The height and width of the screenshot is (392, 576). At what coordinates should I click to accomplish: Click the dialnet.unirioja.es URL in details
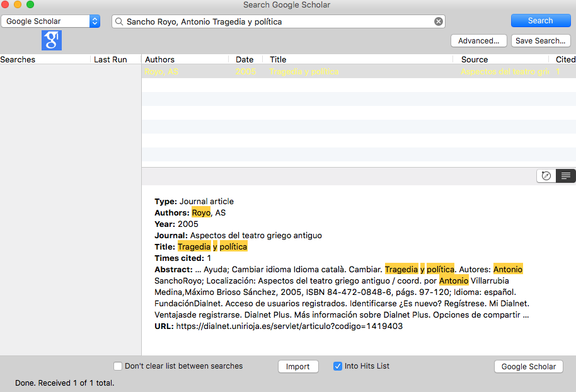pyautogui.click(x=289, y=326)
